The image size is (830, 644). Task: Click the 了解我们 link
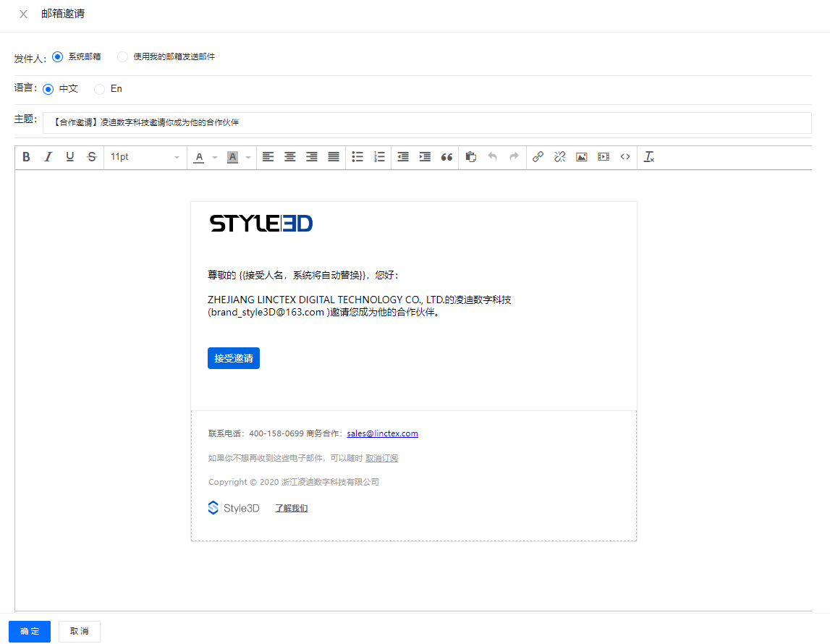291,508
